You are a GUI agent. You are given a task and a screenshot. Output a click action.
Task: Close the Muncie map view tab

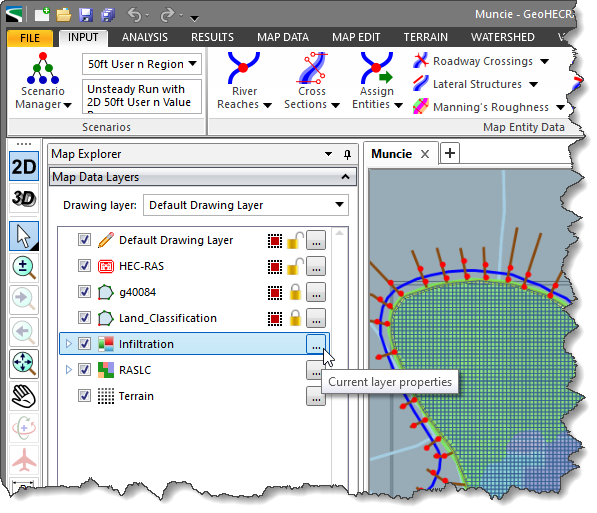click(x=425, y=154)
